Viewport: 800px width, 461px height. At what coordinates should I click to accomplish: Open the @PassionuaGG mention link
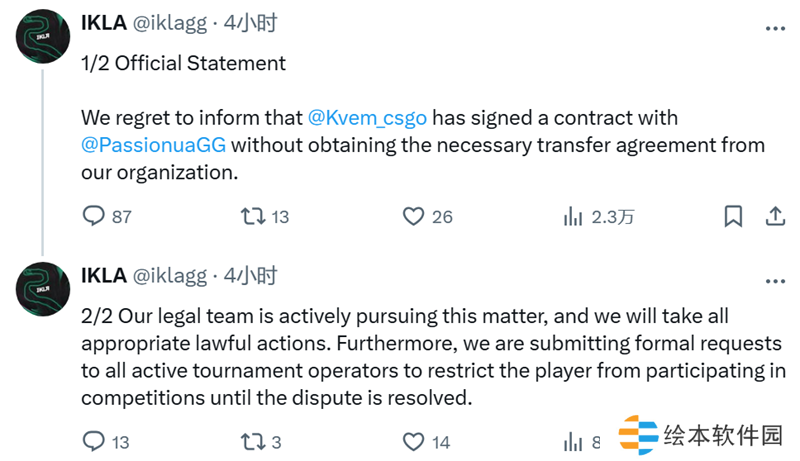click(154, 145)
